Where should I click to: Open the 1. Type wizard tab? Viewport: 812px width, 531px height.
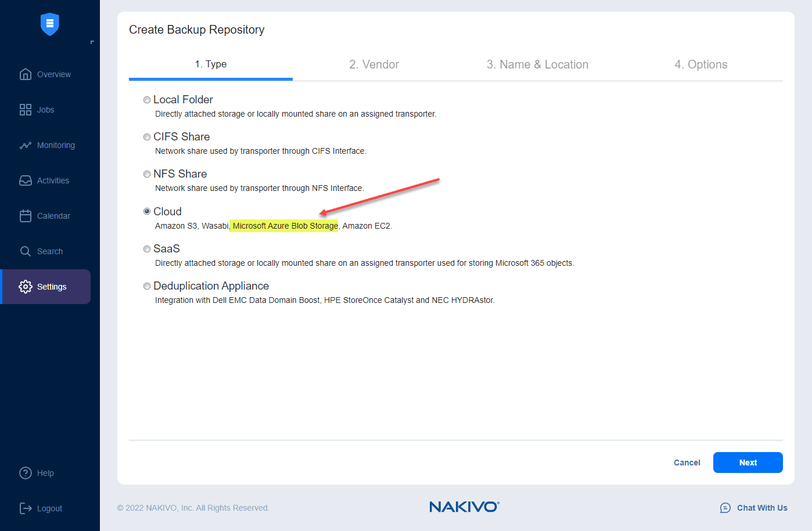211,64
